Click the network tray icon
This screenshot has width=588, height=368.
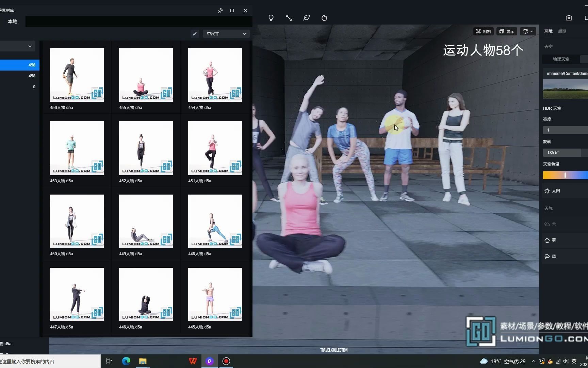(x=558, y=361)
